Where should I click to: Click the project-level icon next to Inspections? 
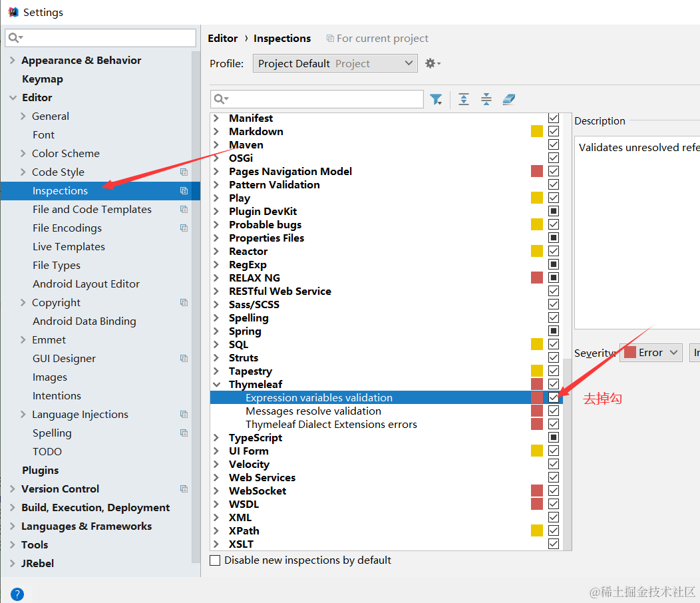184,191
